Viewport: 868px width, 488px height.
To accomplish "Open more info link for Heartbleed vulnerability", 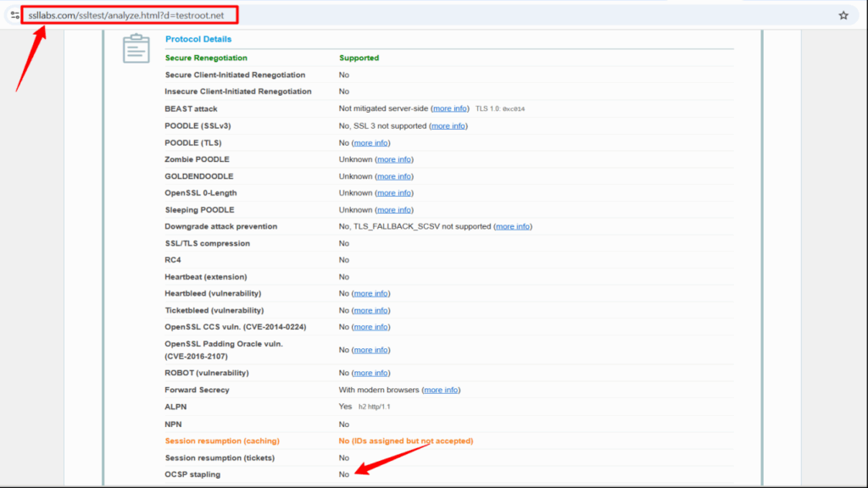I will (x=370, y=293).
